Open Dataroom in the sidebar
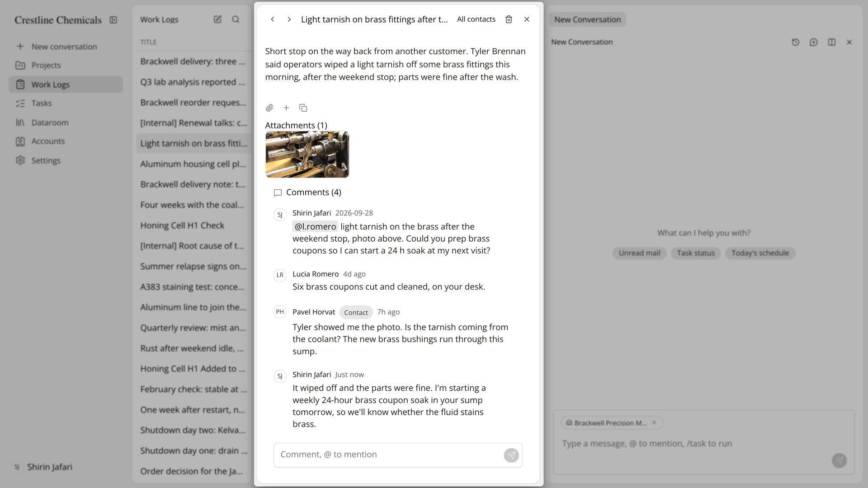The image size is (868, 488). tap(66, 122)
